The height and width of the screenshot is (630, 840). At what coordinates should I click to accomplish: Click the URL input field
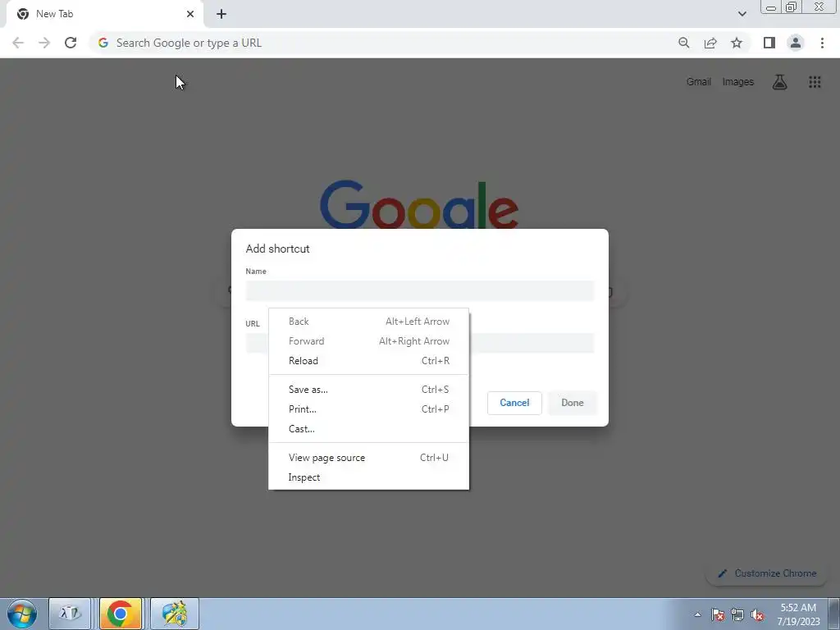(x=420, y=343)
